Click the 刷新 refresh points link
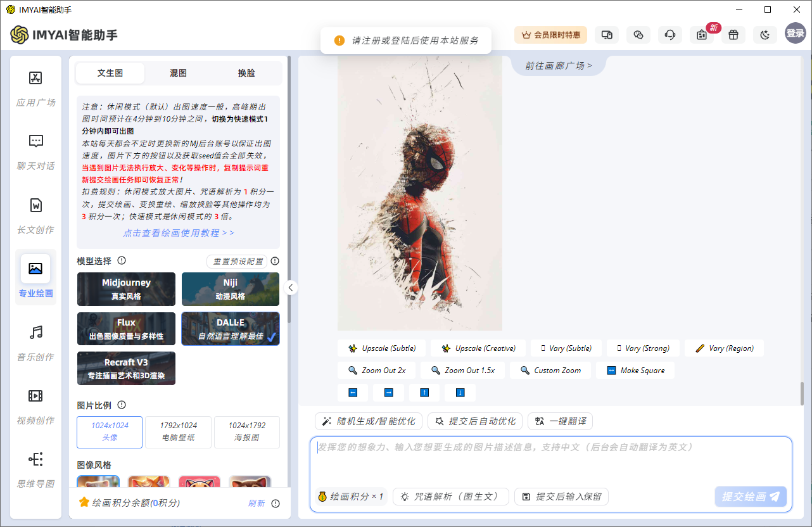The height and width of the screenshot is (527, 812). tap(257, 504)
